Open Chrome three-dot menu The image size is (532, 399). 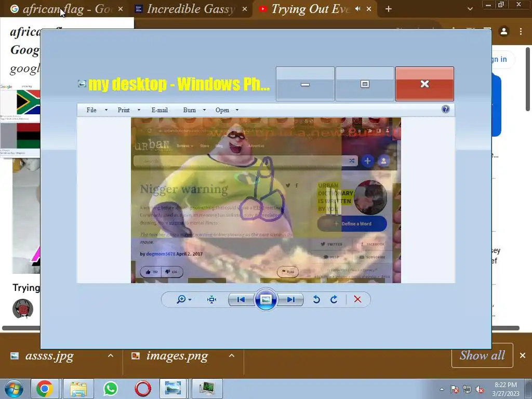[521, 32]
